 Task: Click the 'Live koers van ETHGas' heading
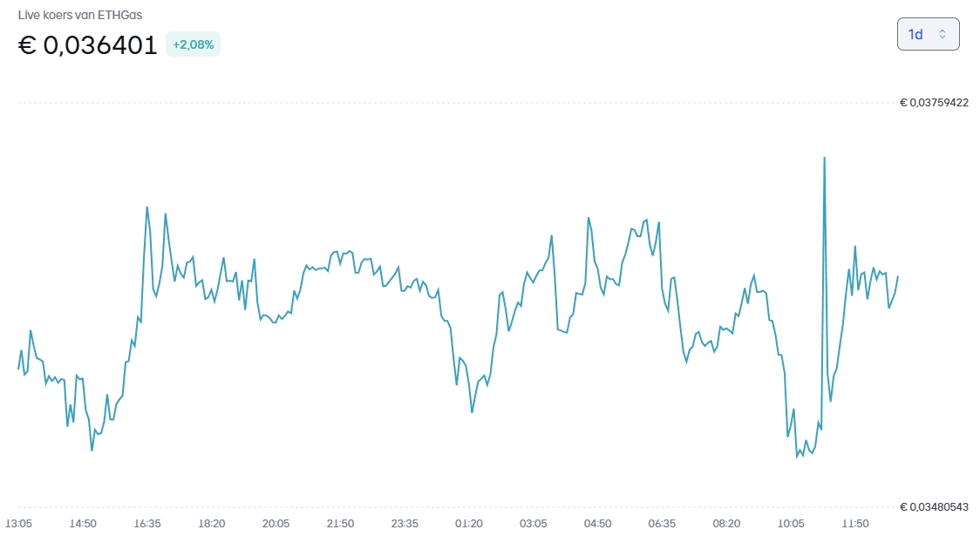[x=80, y=15]
